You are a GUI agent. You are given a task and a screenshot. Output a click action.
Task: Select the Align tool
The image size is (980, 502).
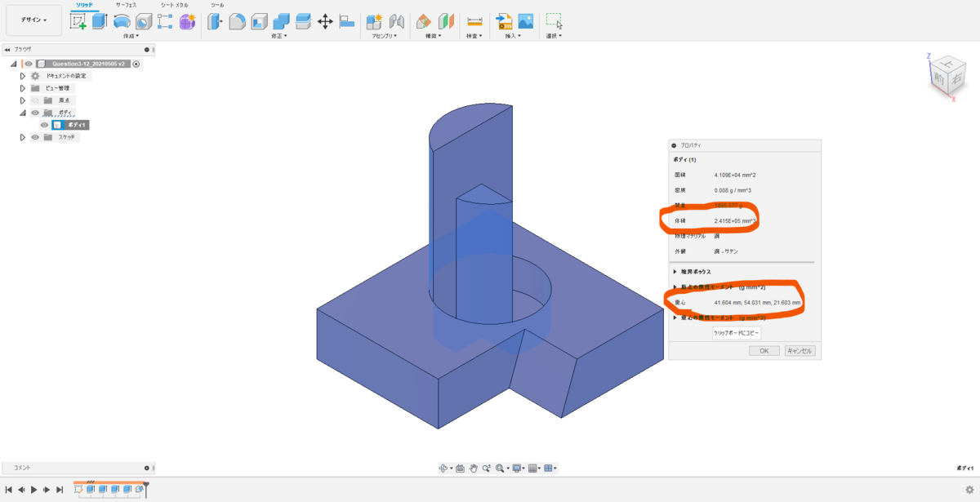click(347, 22)
